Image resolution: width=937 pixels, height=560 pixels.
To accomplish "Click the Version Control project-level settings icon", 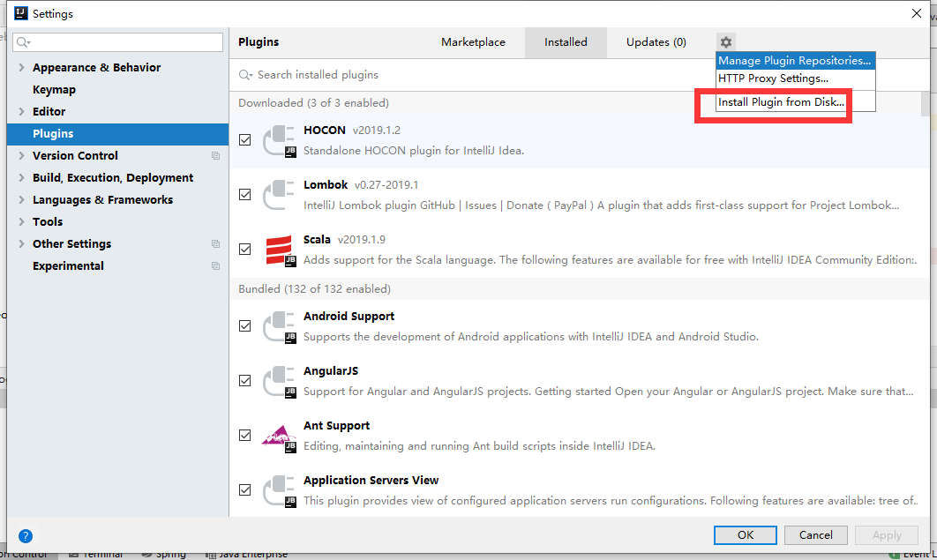I will [216, 156].
